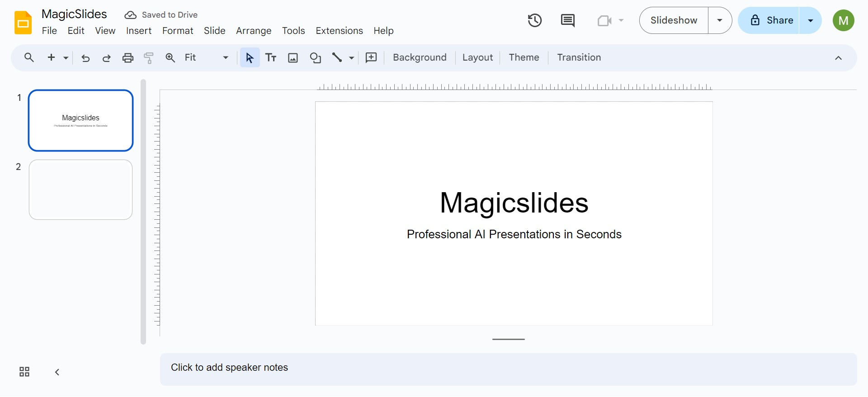Image resolution: width=868 pixels, height=397 pixels.
Task: Open the Insert menu
Action: (138, 31)
